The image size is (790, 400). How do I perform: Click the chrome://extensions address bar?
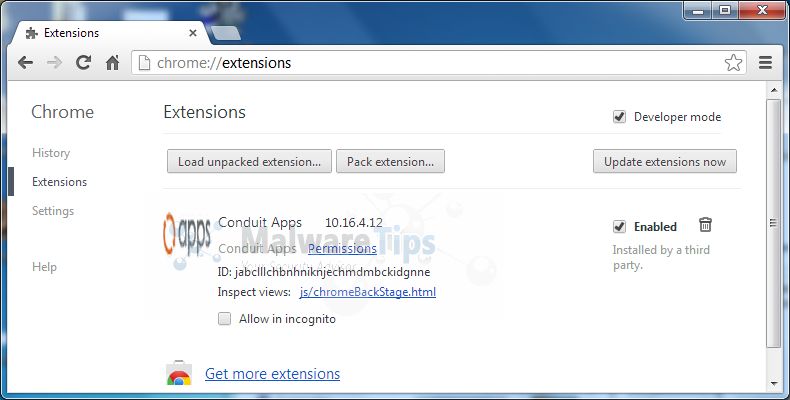[438, 63]
